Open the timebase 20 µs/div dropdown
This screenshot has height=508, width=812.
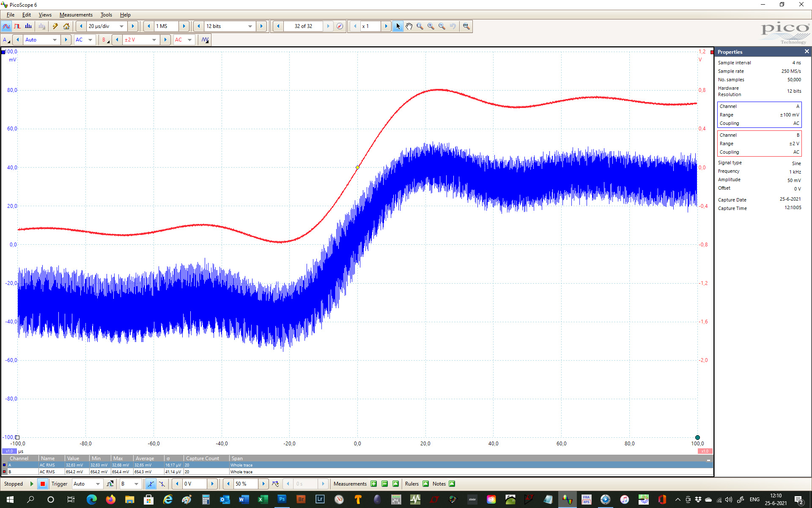[121, 26]
